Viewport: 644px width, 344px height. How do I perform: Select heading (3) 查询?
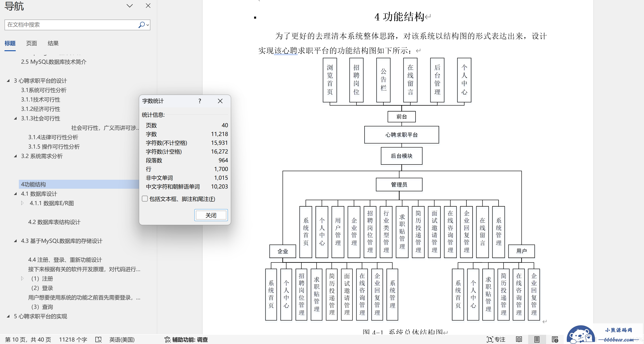(42, 307)
